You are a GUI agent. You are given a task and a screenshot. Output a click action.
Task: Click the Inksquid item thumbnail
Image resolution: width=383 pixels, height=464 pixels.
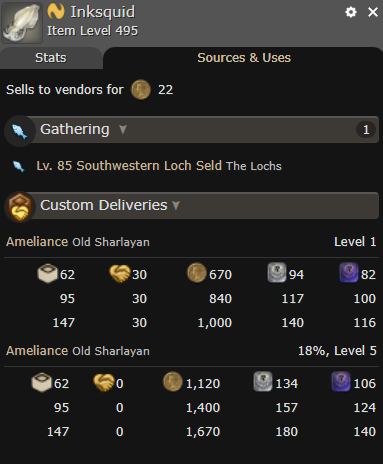tap(22, 23)
